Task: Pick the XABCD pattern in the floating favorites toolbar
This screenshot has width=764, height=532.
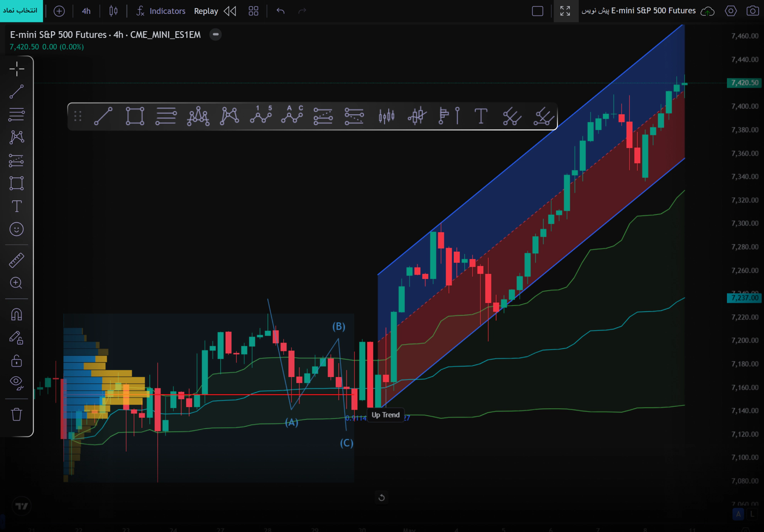Action: point(230,116)
